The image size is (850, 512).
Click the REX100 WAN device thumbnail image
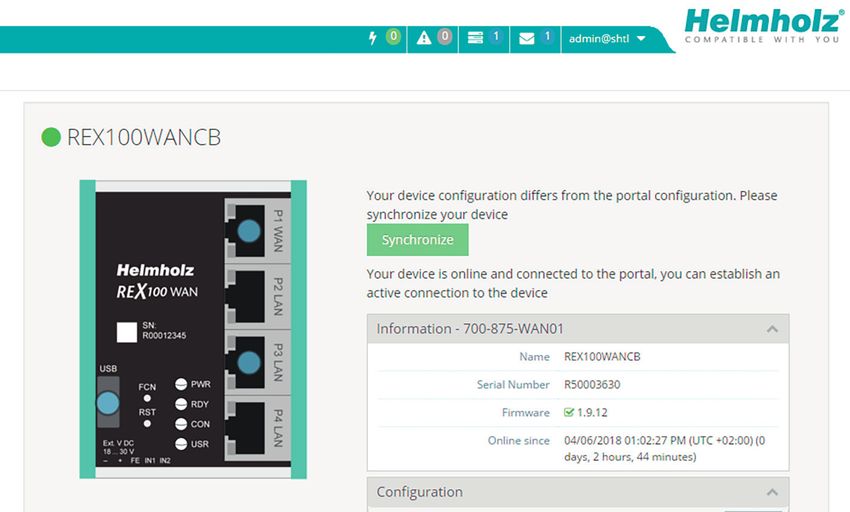tap(193, 329)
